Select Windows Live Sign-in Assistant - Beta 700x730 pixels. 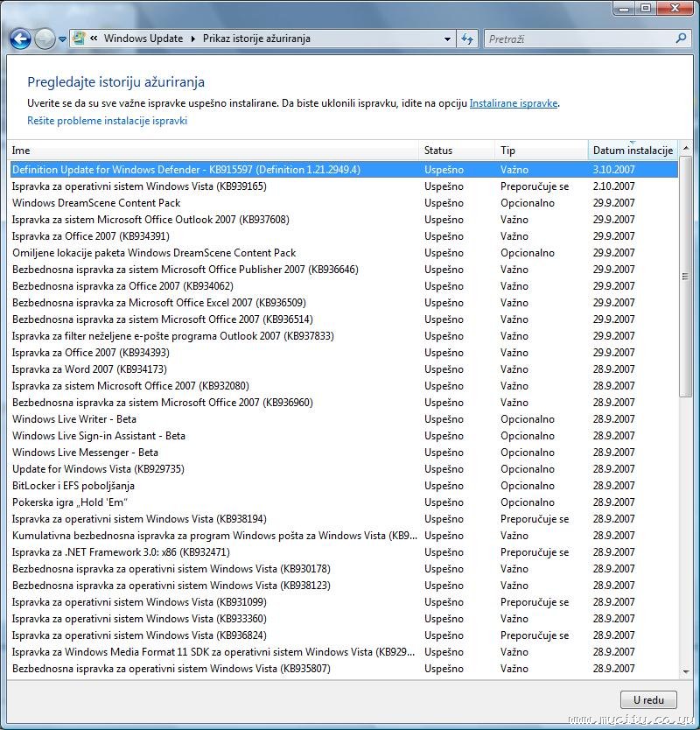[x=344, y=436]
